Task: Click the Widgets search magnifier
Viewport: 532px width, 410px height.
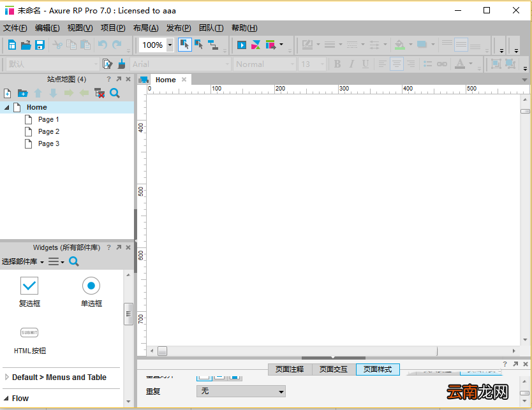Action: 74,261
